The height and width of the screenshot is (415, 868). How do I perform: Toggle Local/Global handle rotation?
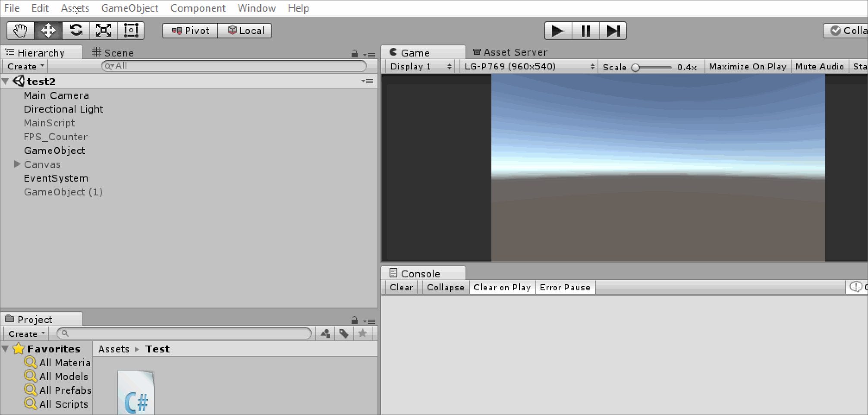click(x=245, y=31)
